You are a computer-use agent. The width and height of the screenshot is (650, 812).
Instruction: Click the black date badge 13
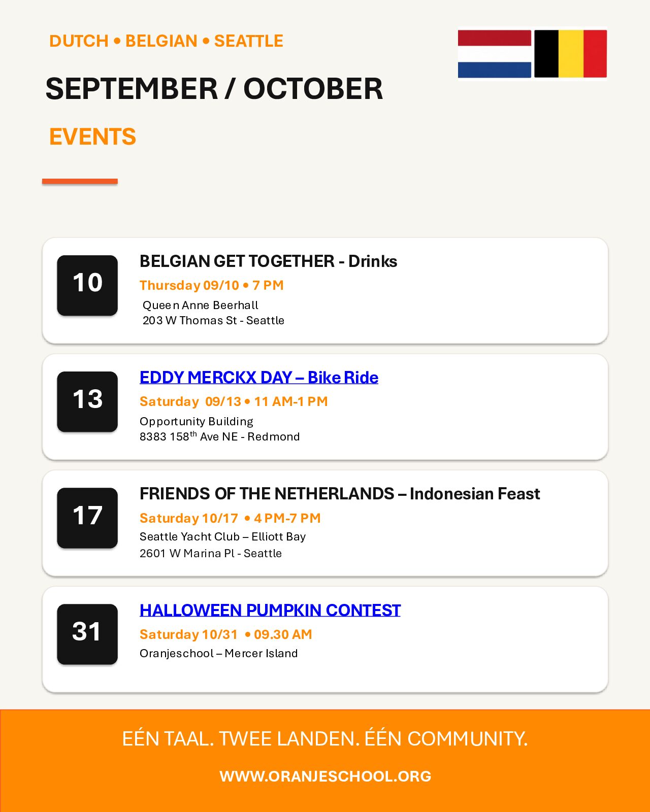click(x=87, y=401)
